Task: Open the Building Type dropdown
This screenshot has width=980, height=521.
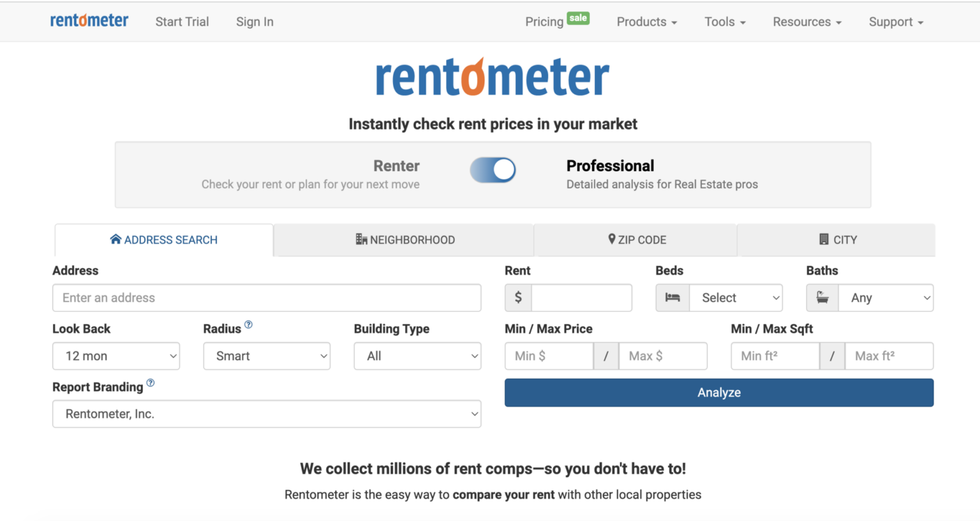Action: pyautogui.click(x=417, y=356)
